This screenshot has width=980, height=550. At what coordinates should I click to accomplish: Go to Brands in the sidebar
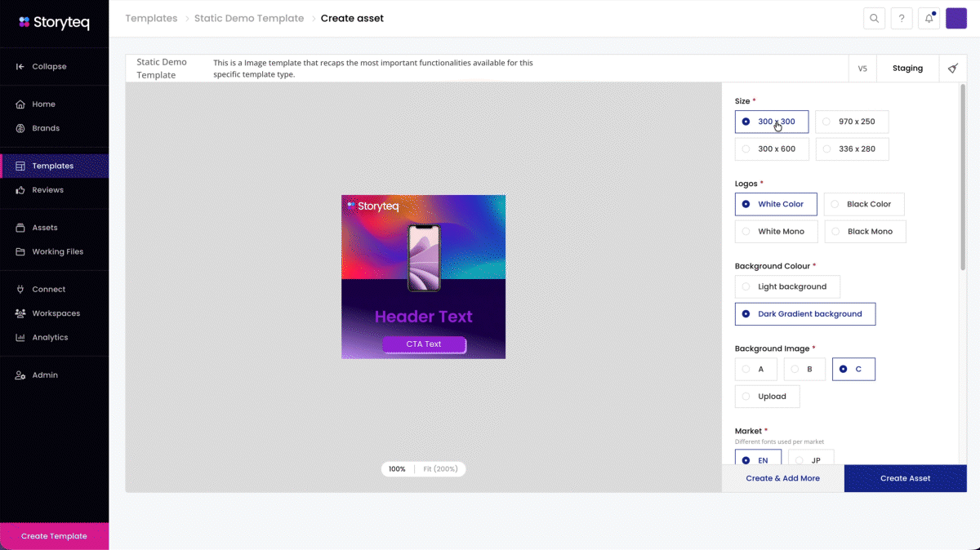(46, 128)
